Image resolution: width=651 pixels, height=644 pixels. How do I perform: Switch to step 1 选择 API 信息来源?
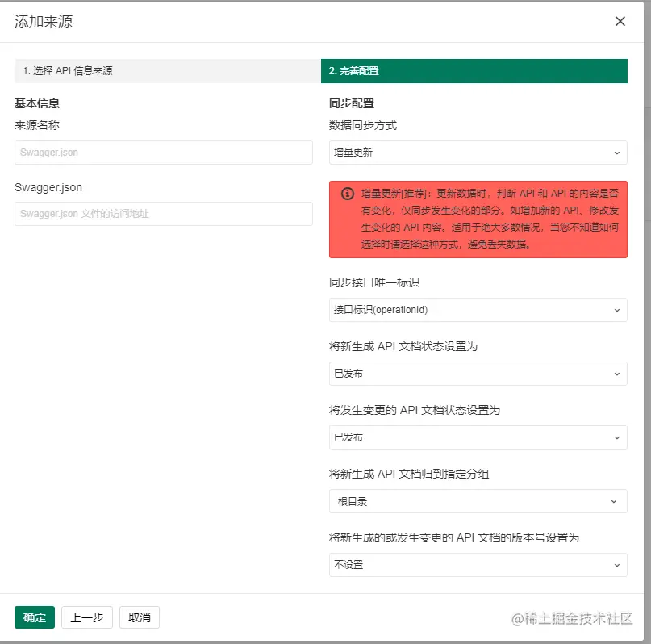click(164, 71)
